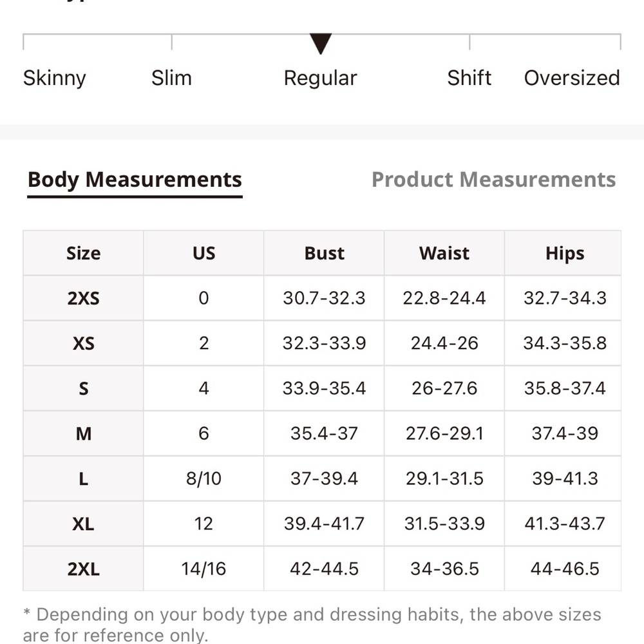Click the 2XS size row header

[x=83, y=298]
